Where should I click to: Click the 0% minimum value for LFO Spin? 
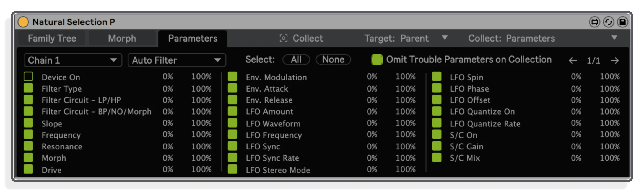[576, 77]
